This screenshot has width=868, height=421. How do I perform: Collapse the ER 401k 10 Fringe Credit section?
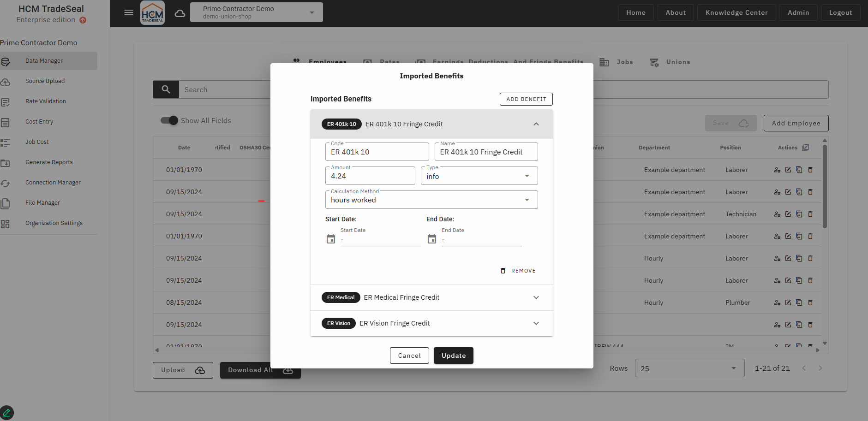pos(536,124)
